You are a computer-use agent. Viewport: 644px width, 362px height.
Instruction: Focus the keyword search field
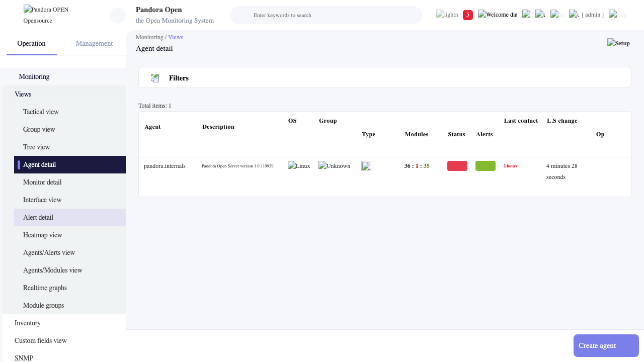[326, 15]
